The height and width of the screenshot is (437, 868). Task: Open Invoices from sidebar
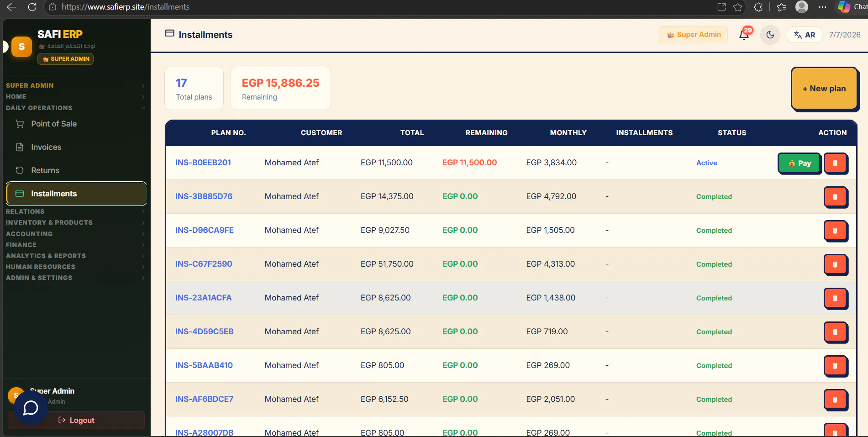pyautogui.click(x=76, y=147)
